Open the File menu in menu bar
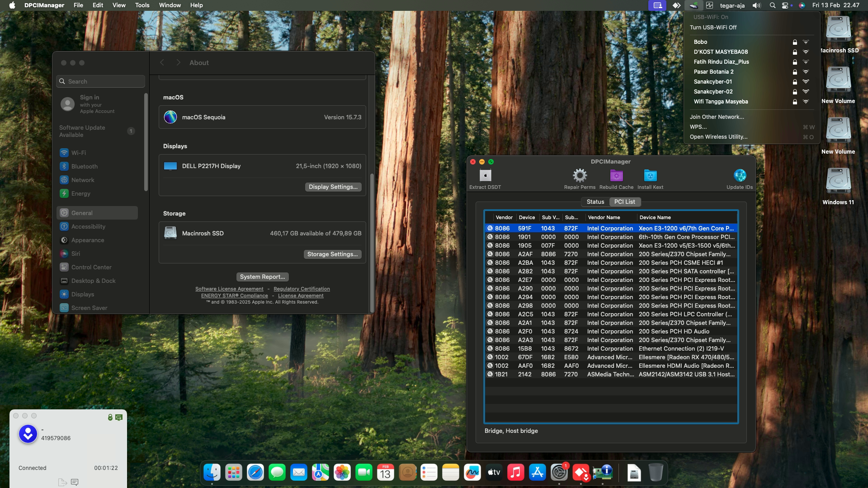 click(x=78, y=5)
